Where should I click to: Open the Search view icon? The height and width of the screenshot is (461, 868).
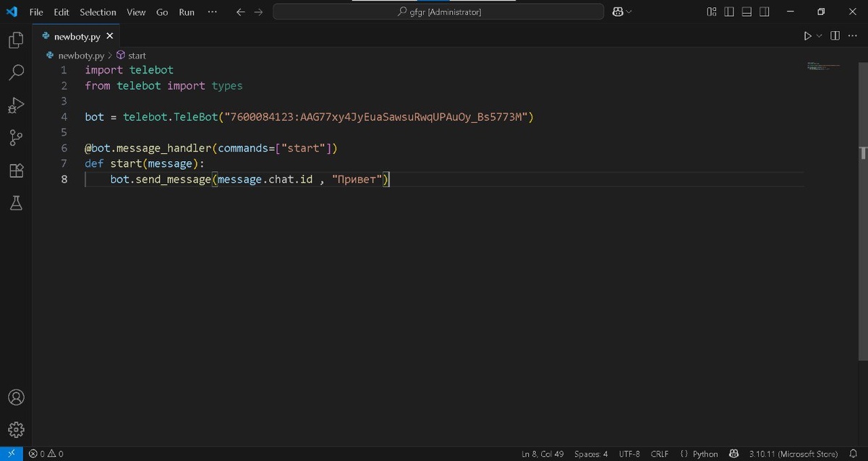pos(16,72)
